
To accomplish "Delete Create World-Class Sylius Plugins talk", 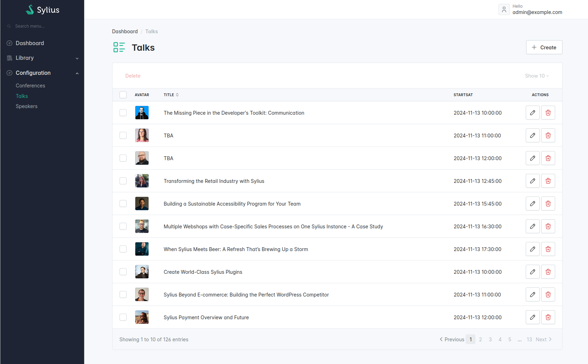I will pos(548,272).
